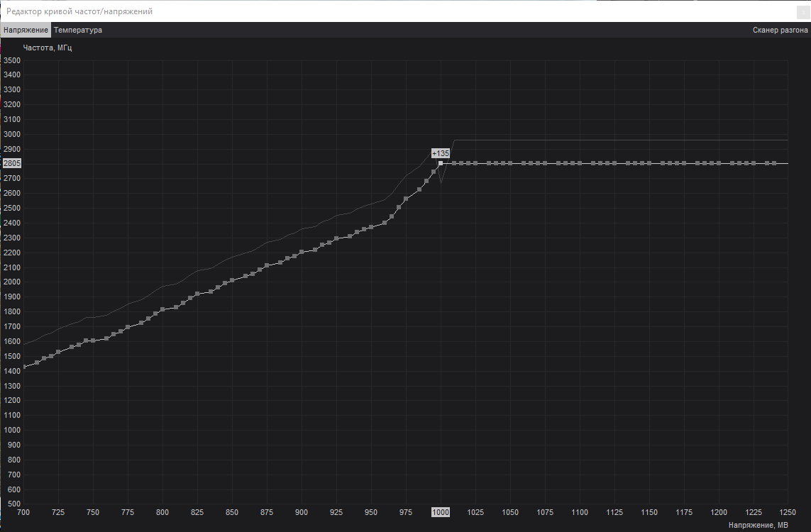Click the 700 label on voltage axis
The height and width of the screenshot is (532, 811).
tap(24, 512)
